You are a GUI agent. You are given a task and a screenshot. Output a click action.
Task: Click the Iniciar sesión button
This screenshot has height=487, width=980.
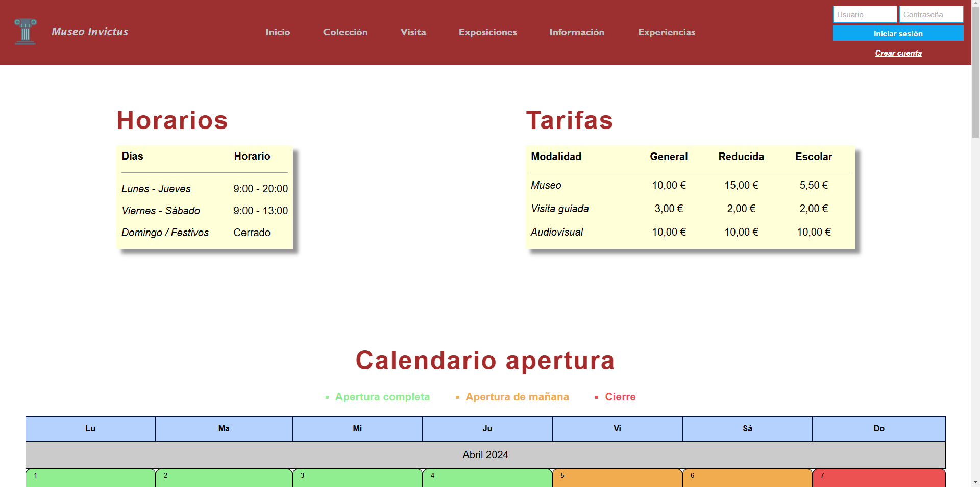pos(898,33)
